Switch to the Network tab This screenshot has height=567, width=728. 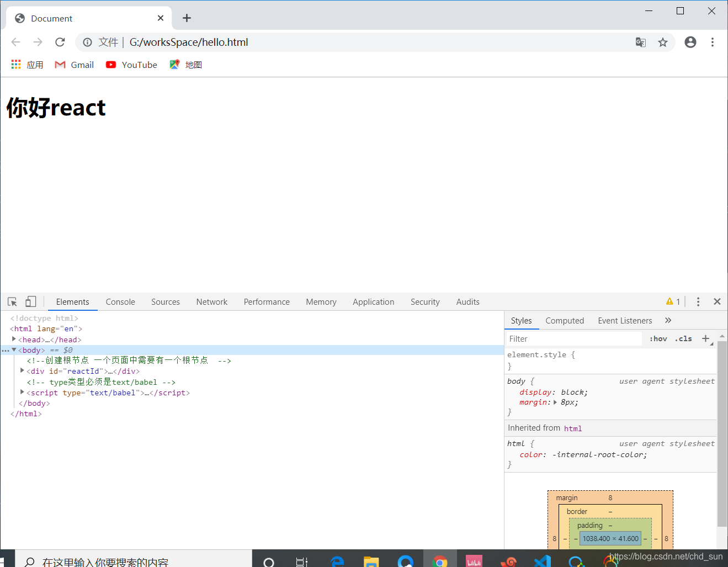212,302
